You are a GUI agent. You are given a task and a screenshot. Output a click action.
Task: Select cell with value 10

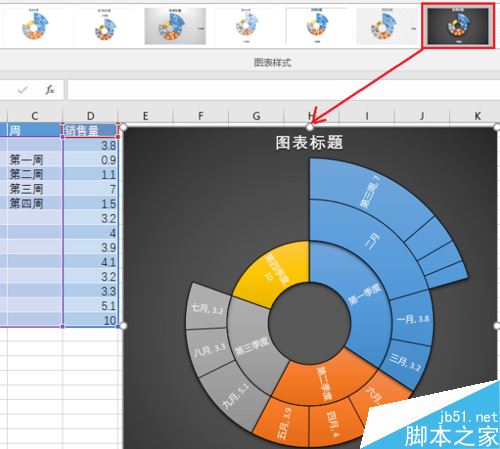90,320
